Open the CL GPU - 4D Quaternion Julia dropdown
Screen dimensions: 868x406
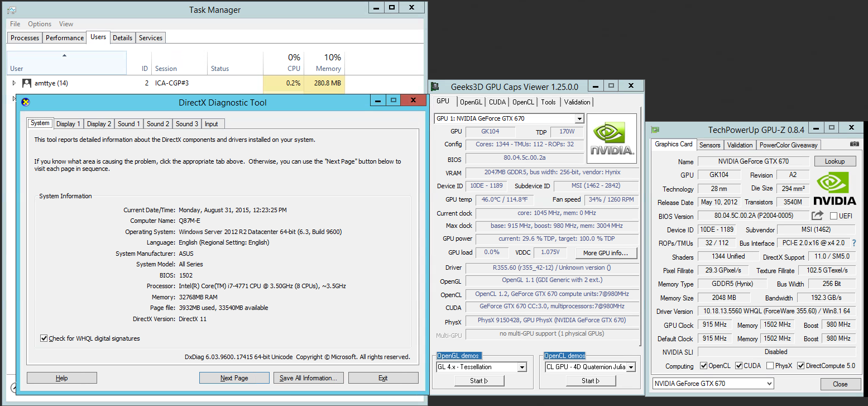pos(631,367)
